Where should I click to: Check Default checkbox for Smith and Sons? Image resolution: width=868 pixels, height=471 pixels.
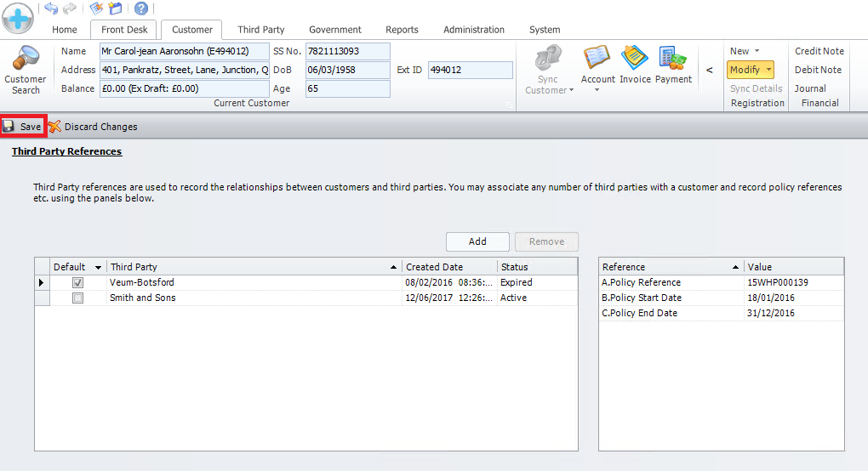(x=78, y=298)
